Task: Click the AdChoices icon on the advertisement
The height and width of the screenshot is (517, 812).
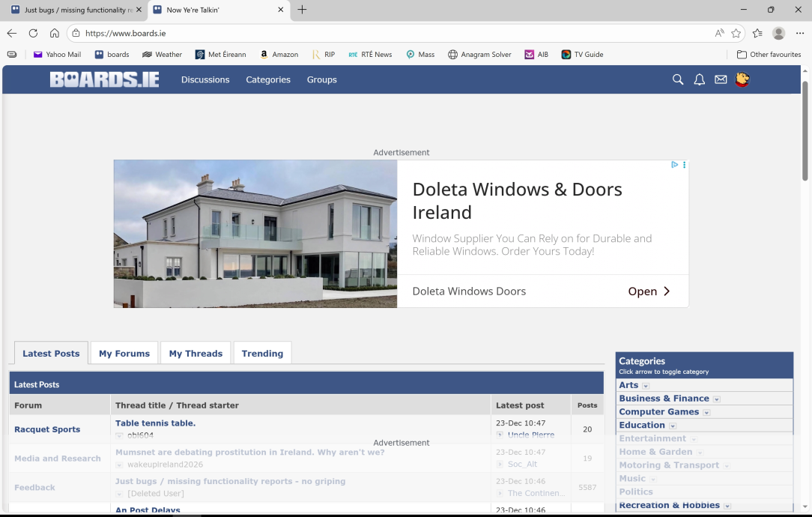Action: coord(674,165)
